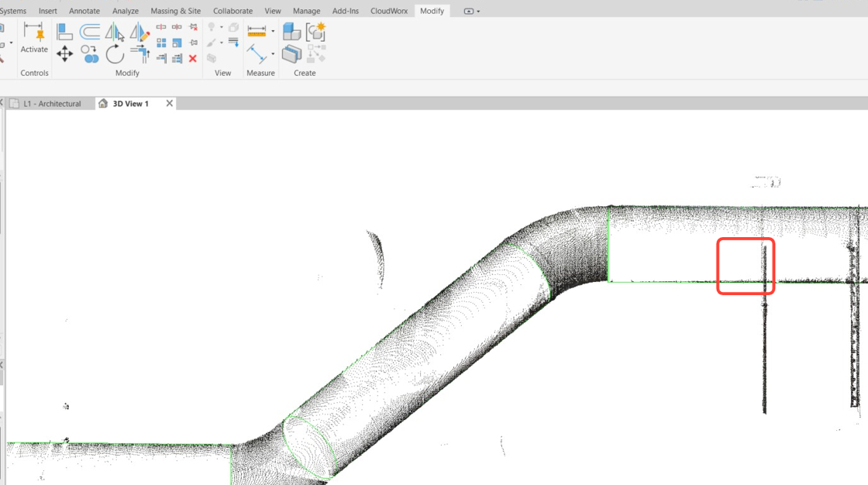Select the Array tool icon
868x485 pixels.
[161, 43]
